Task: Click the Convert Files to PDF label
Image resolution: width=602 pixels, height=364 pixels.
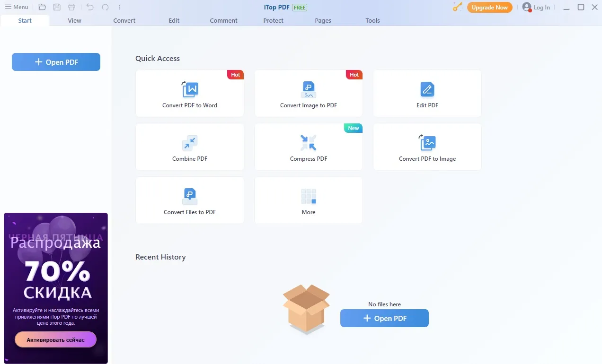Action: click(x=190, y=212)
